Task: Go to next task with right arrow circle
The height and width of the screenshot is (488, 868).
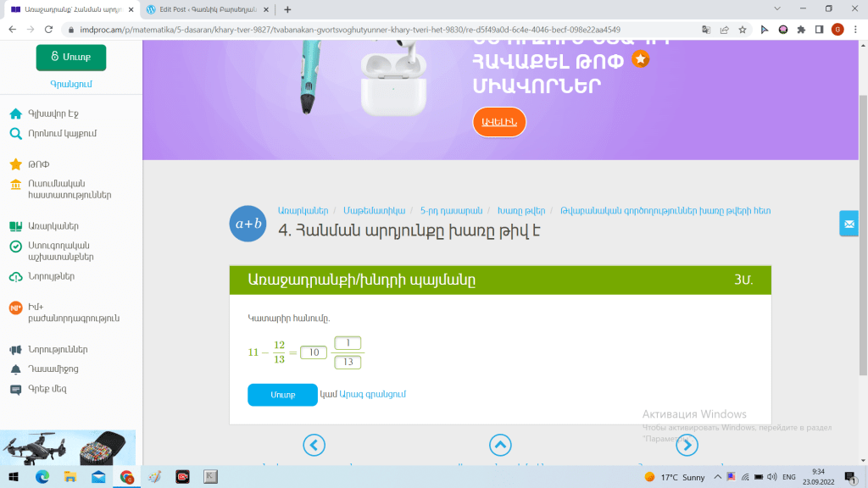Action: (x=687, y=445)
